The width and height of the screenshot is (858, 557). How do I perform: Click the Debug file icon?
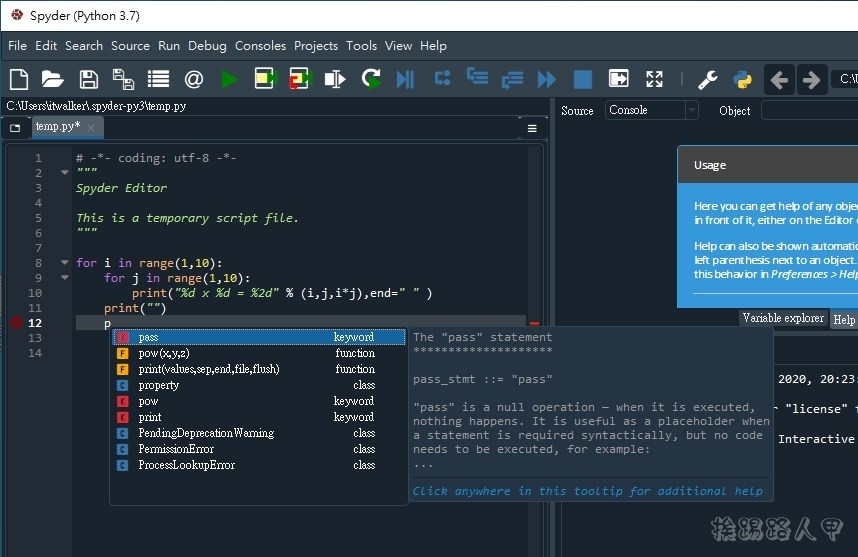point(405,79)
